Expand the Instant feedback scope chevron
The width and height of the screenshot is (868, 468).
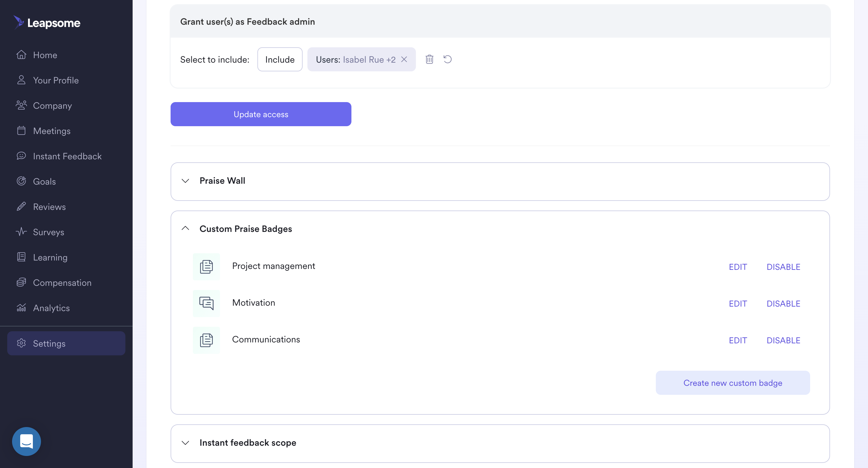pos(185,443)
